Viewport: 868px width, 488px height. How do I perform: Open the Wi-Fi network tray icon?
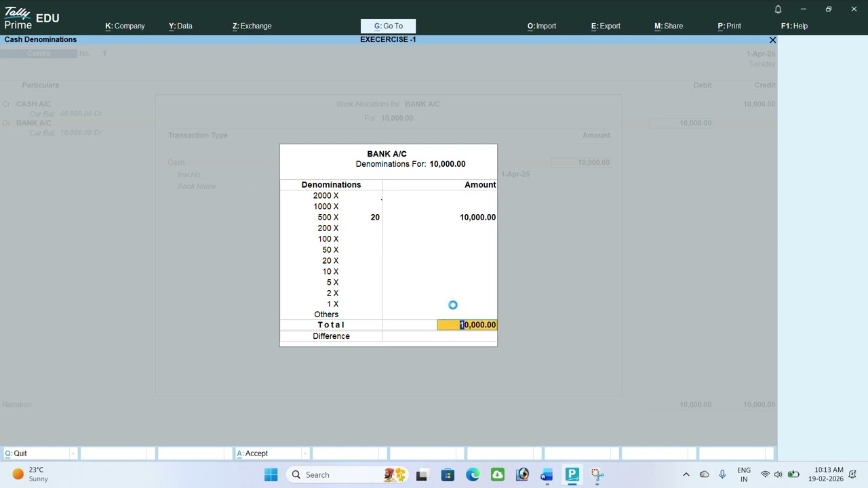(x=765, y=474)
